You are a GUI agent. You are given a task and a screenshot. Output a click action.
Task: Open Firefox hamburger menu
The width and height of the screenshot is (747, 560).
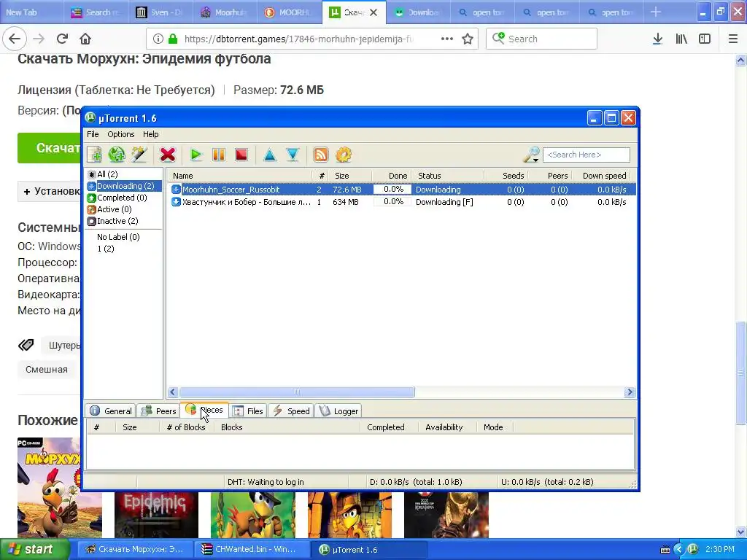click(733, 39)
